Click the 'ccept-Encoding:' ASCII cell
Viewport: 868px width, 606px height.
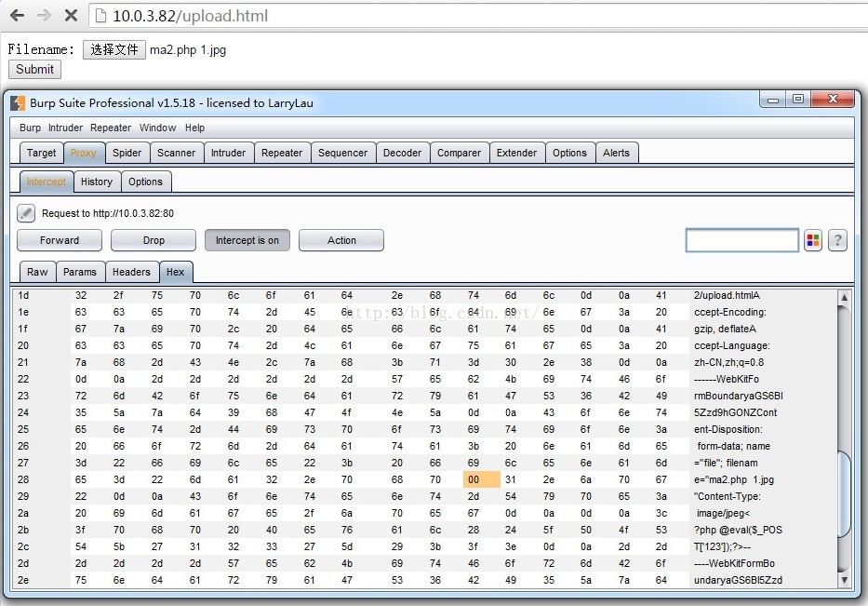tap(730, 313)
